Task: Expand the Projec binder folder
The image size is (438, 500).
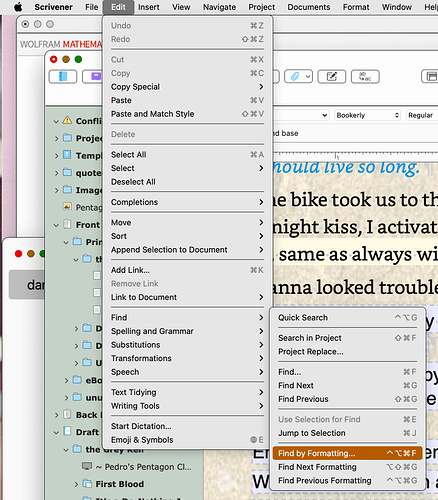Action: 56,138
